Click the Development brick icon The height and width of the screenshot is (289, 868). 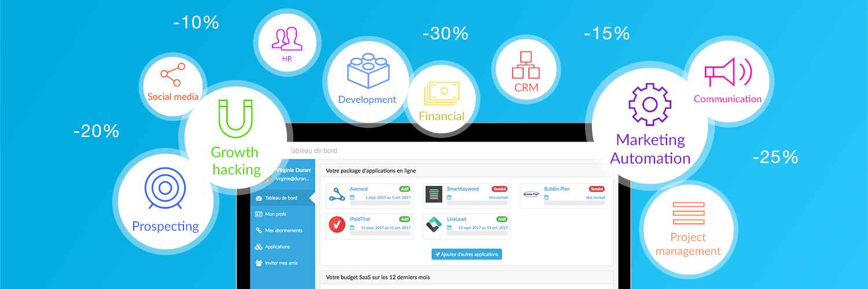(367, 71)
